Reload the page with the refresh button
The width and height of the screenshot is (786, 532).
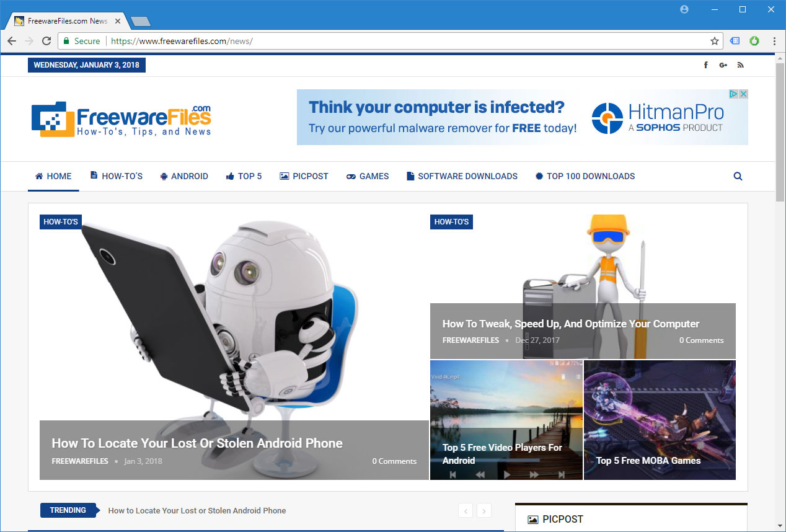46,41
